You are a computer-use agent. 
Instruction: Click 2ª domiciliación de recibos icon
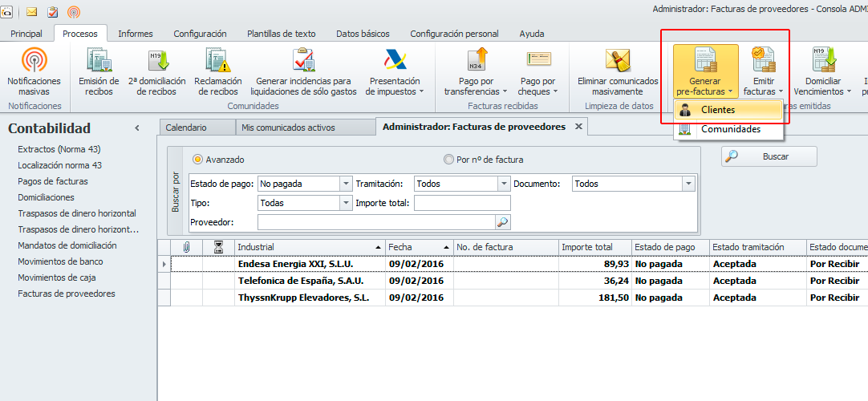click(x=157, y=61)
